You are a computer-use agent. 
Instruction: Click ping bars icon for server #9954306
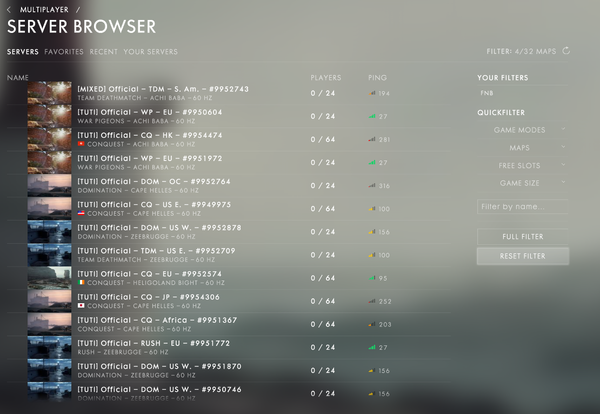coord(372,301)
